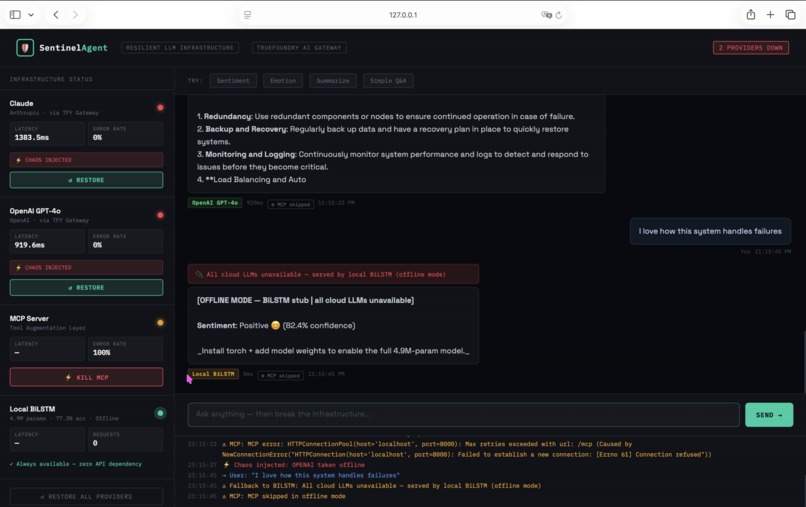Click the MCP Server orange status dot
This screenshot has width=806, height=507.
[x=160, y=322]
